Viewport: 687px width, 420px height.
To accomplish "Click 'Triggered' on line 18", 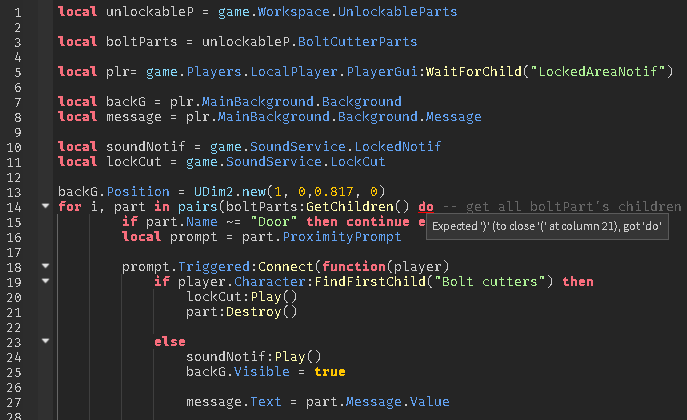I will [214, 266].
